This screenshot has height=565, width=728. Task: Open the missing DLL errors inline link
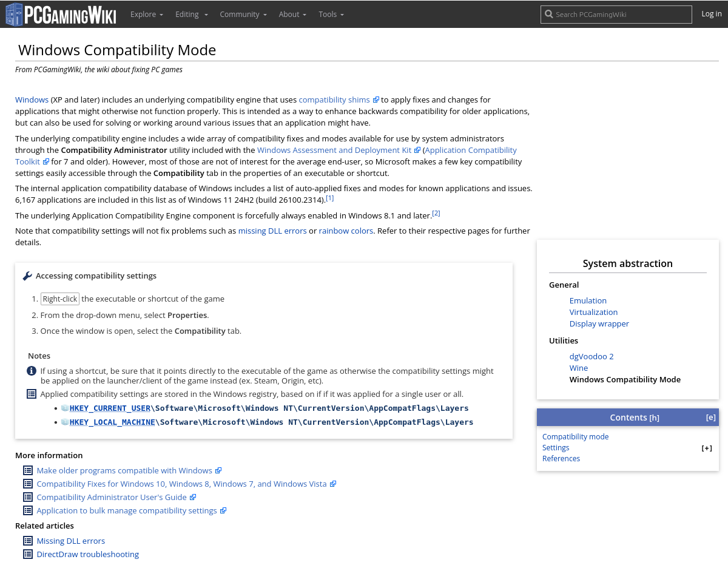pyautogui.click(x=272, y=231)
